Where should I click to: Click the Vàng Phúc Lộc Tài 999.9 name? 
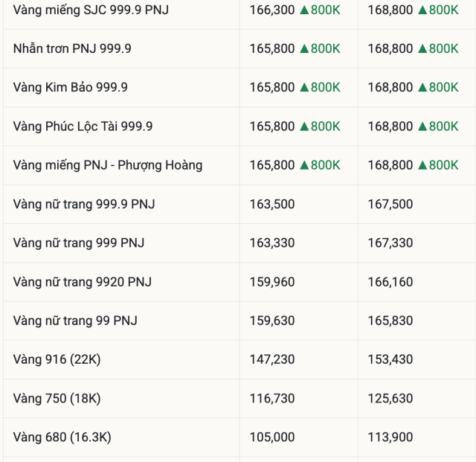tap(83, 126)
